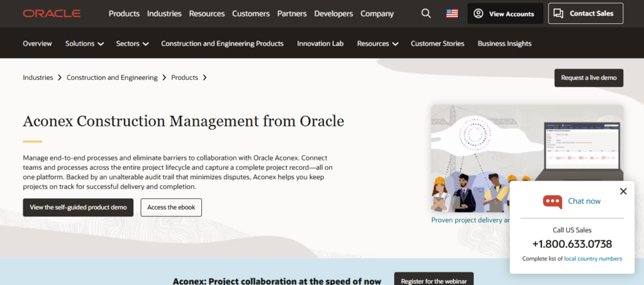Image resolution: width=644 pixels, height=285 pixels.
Task: Open the top Resources menu
Action: pos(206,14)
